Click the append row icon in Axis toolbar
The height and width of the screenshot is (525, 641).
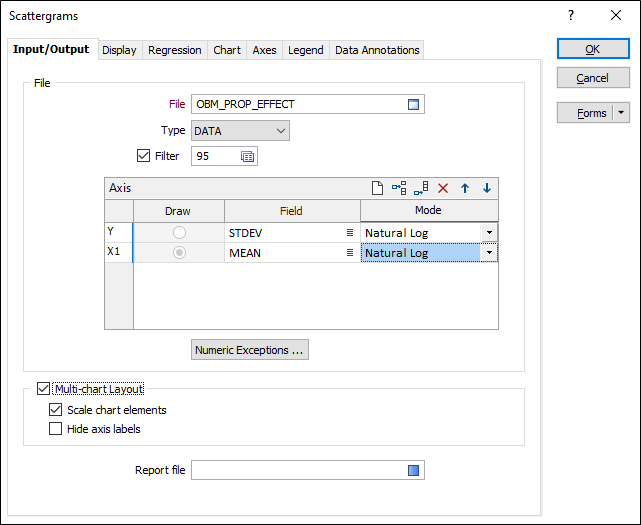(421, 188)
